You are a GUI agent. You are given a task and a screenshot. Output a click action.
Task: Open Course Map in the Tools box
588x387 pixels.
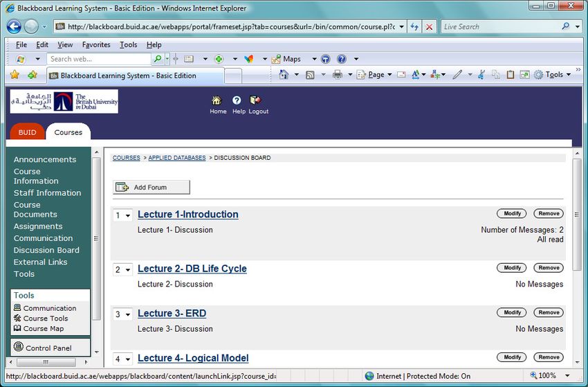(39, 328)
